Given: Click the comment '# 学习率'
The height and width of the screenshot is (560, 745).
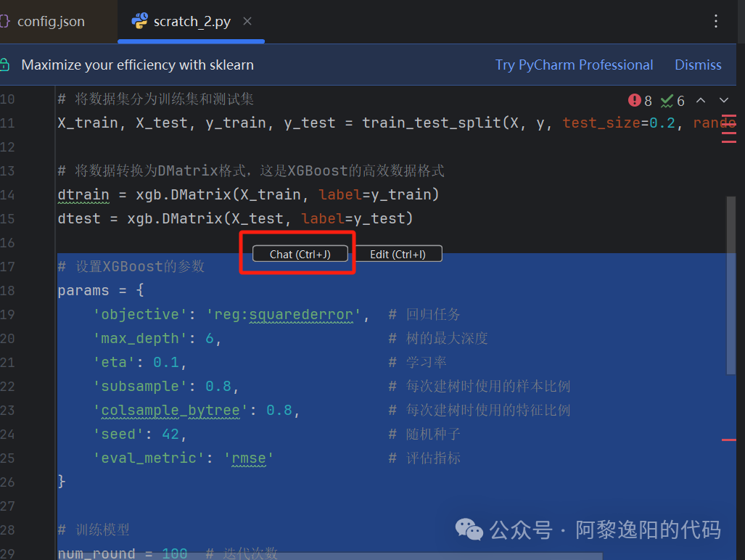Looking at the screenshot, I should tap(417, 363).
